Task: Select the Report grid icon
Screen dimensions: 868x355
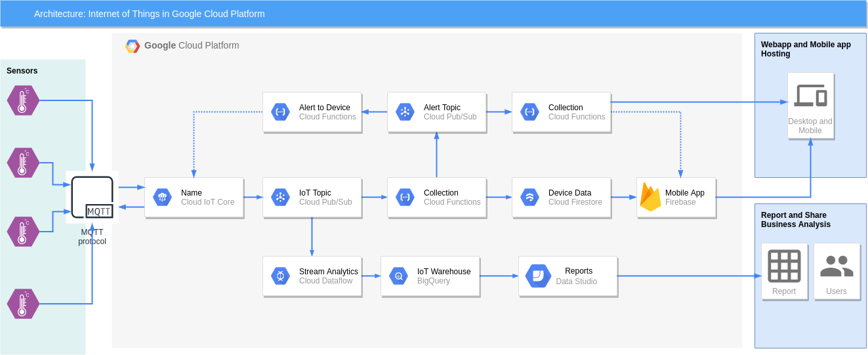Action: 784,266
